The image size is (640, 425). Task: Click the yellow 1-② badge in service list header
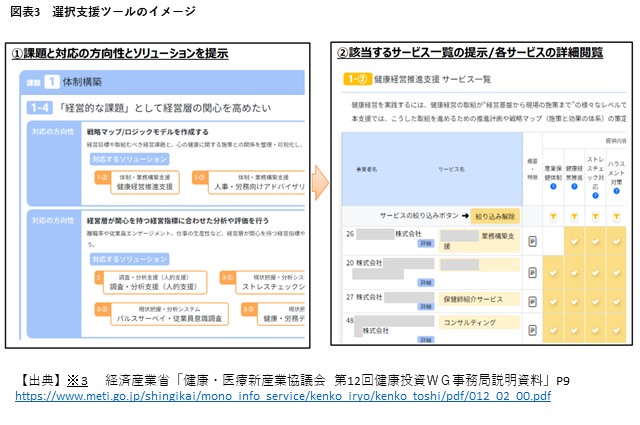coord(357,79)
